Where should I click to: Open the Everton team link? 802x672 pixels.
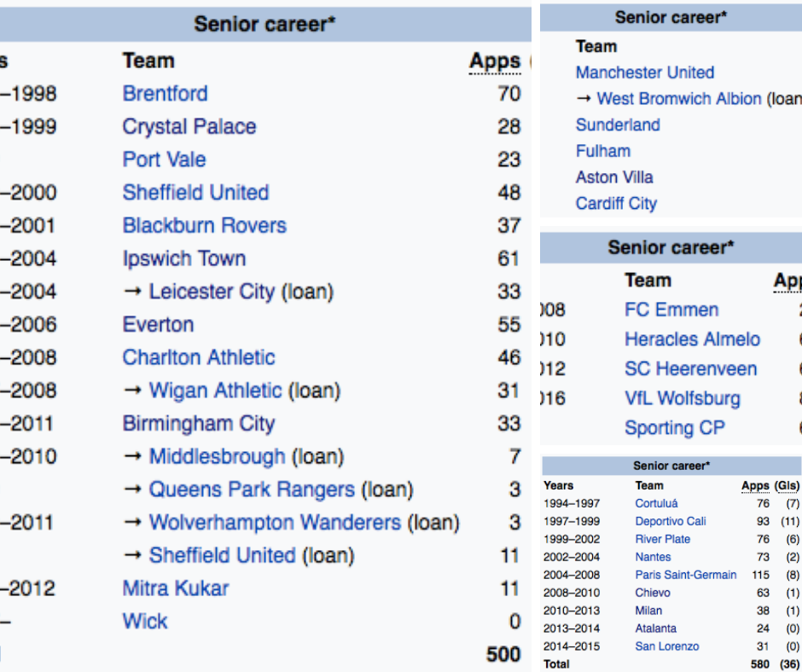click(158, 325)
